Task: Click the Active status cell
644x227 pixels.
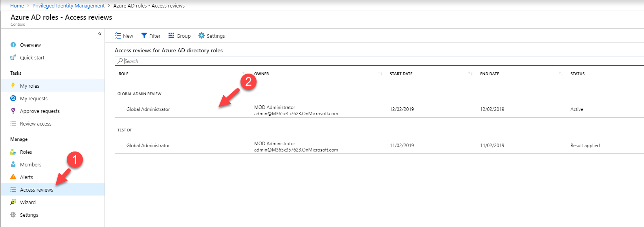Action: [577, 109]
